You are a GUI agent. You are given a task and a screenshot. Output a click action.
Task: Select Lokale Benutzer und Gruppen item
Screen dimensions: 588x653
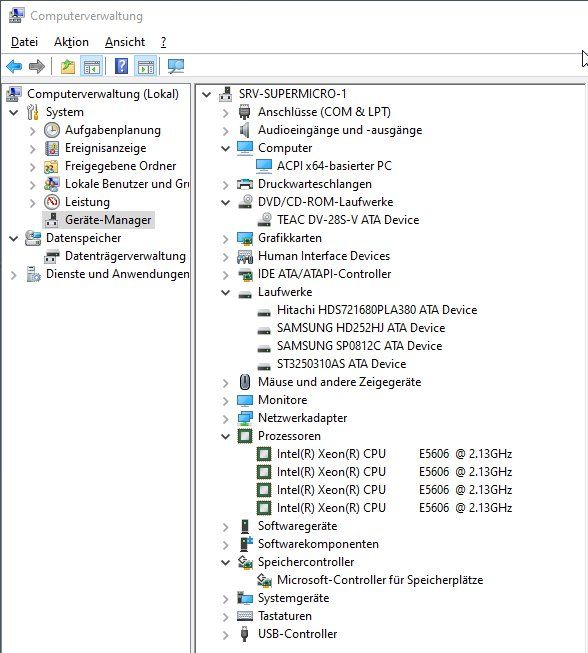click(x=127, y=184)
